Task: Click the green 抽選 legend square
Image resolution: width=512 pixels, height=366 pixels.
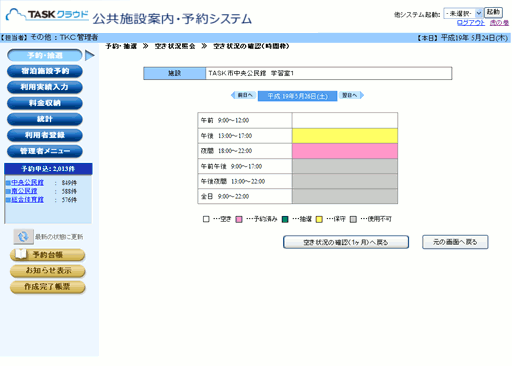Action: (x=285, y=219)
